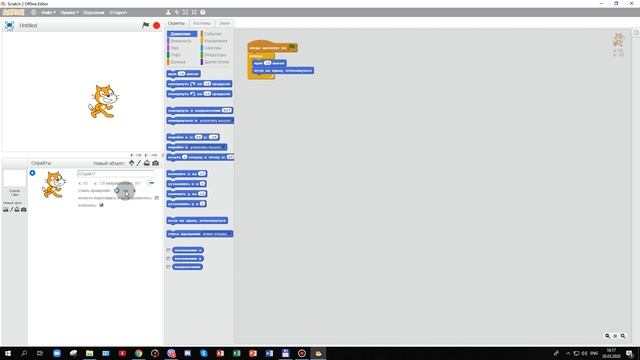
Task: Click the steps value in the palette "идти" block
Action: pyautogui.click(x=182, y=74)
